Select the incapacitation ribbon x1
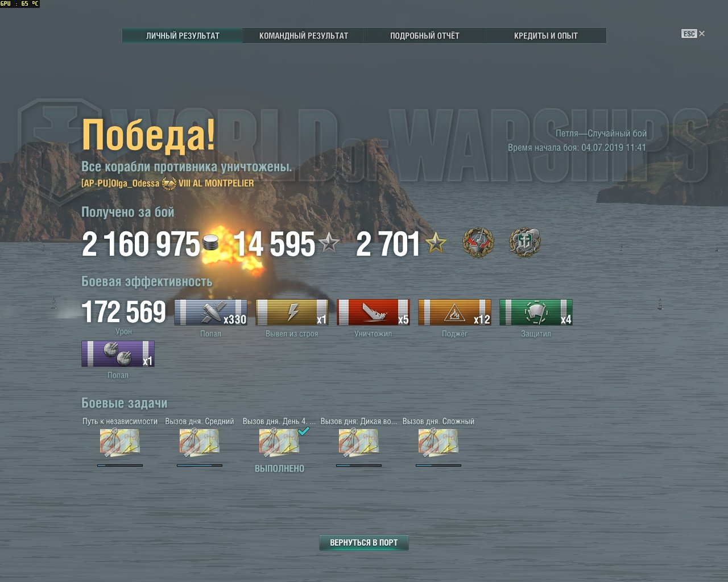 292,313
